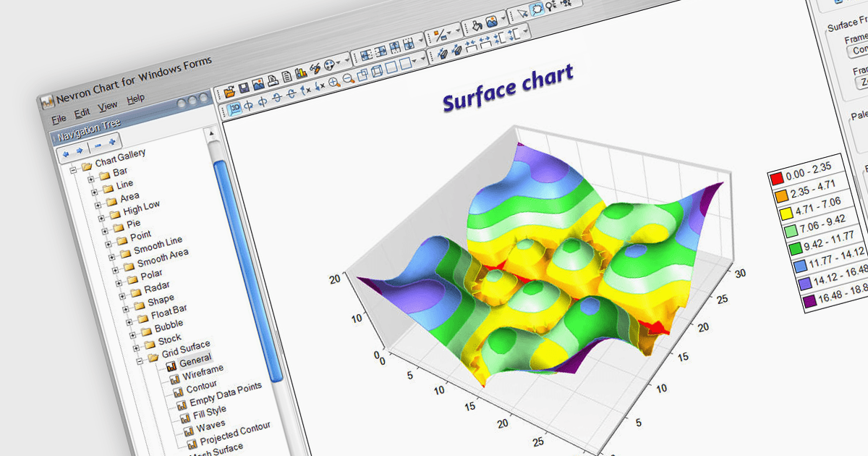This screenshot has width=868, height=456.
Task: Click the Save floppy disk icon
Action: pyautogui.click(x=244, y=88)
